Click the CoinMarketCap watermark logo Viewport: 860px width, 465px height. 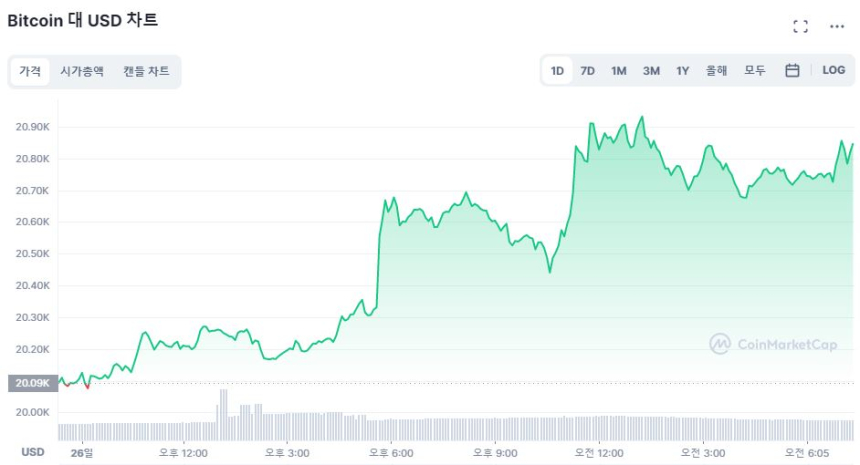[773, 344]
